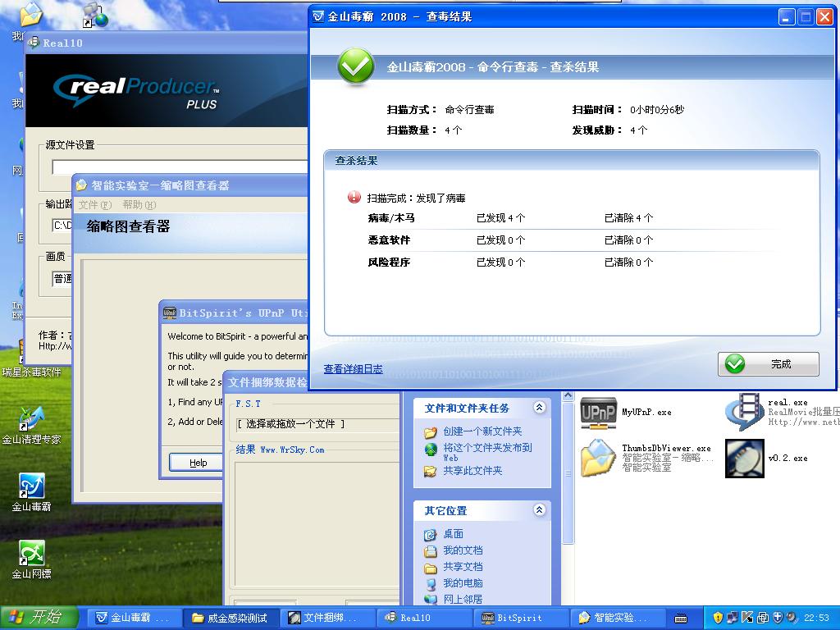Screen dimensions: 840x630
Task: Click the red virus-found alert icon
Action: [x=354, y=197]
